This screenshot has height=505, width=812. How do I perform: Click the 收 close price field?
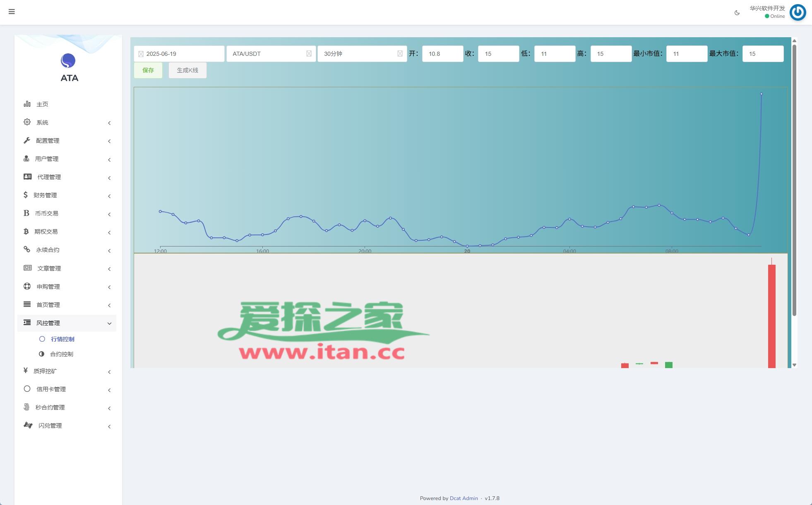click(498, 54)
